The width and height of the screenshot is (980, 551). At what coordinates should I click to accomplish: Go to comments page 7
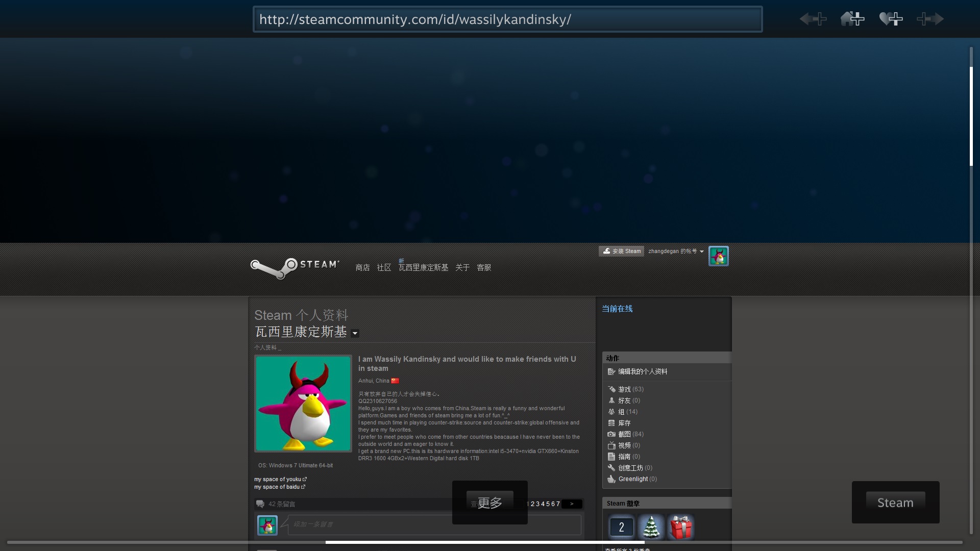pyautogui.click(x=558, y=504)
